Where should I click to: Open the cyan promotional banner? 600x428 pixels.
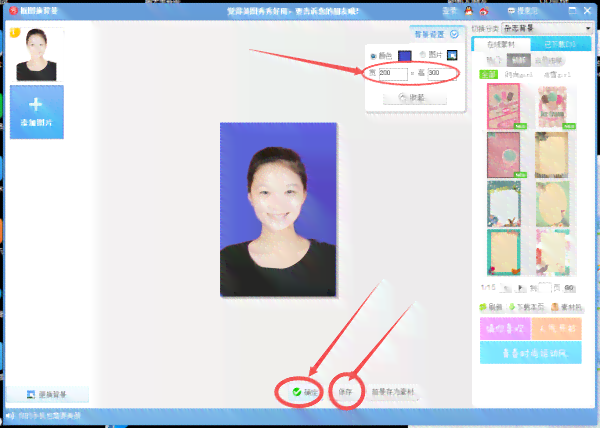pyautogui.click(x=531, y=353)
